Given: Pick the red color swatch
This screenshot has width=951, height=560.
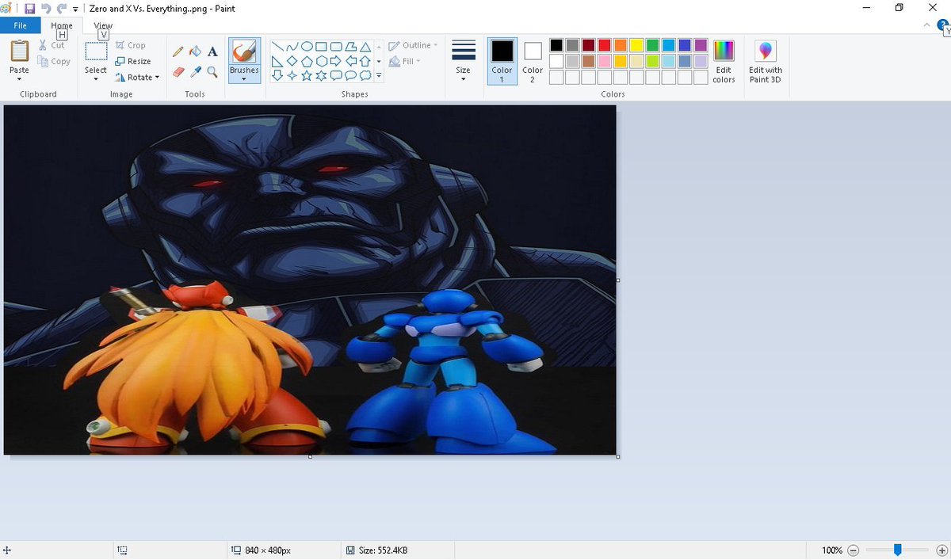Looking at the screenshot, I should tap(604, 45).
